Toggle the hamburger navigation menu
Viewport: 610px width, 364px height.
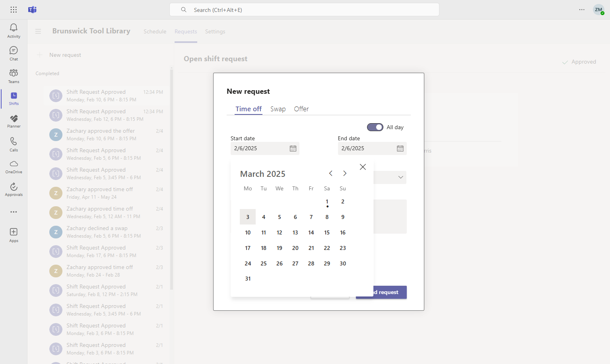[x=38, y=31]
